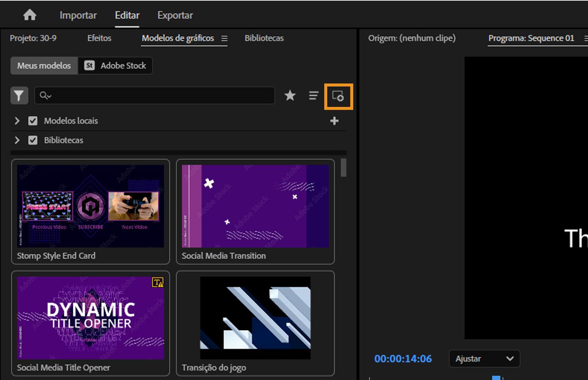Uncheck the Bibliotecas checkbox
Viewport: 588px width, 380px height.
pos(33,140)
